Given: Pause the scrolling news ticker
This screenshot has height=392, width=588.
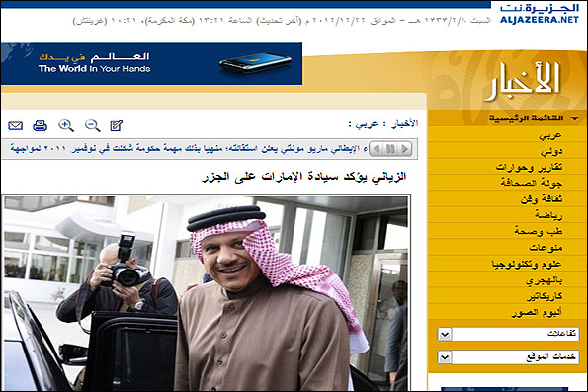Looking at the screenshot, I should (390, 149).
